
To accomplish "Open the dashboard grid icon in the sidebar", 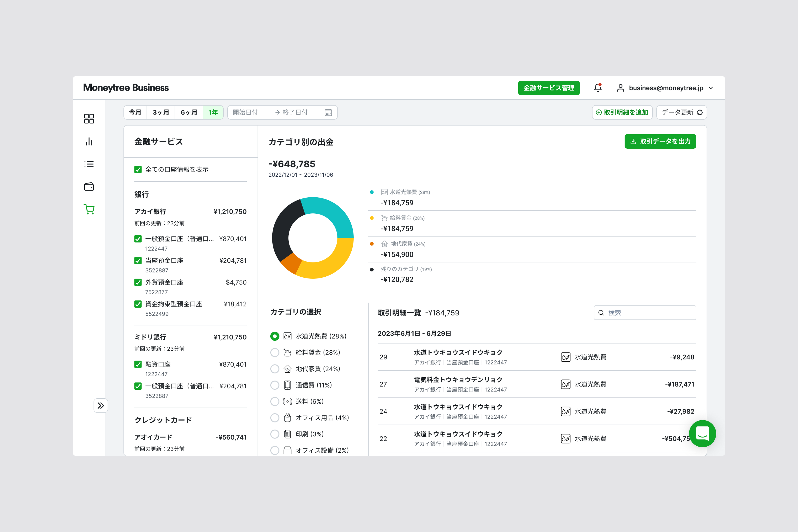I will tap(89, 119).
